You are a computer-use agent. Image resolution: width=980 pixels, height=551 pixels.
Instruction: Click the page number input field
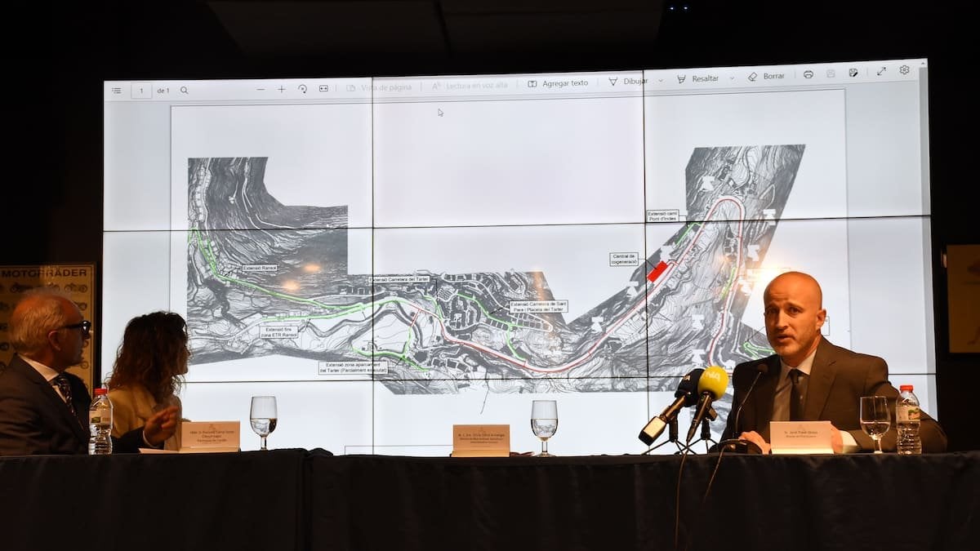pos(140,91)
